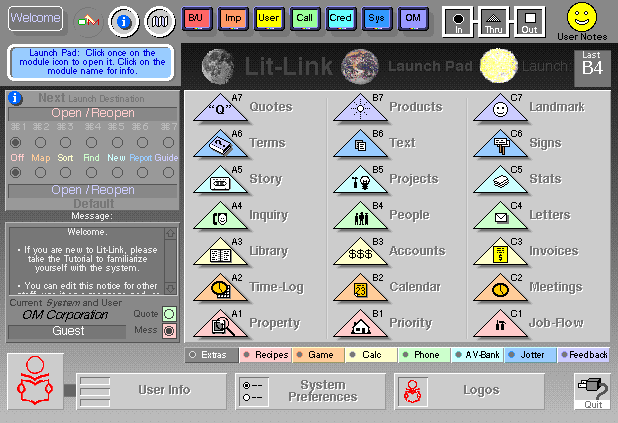Open the Jotter tab
The height and width of the screenshot is (423, 618).
click(529, 354)
